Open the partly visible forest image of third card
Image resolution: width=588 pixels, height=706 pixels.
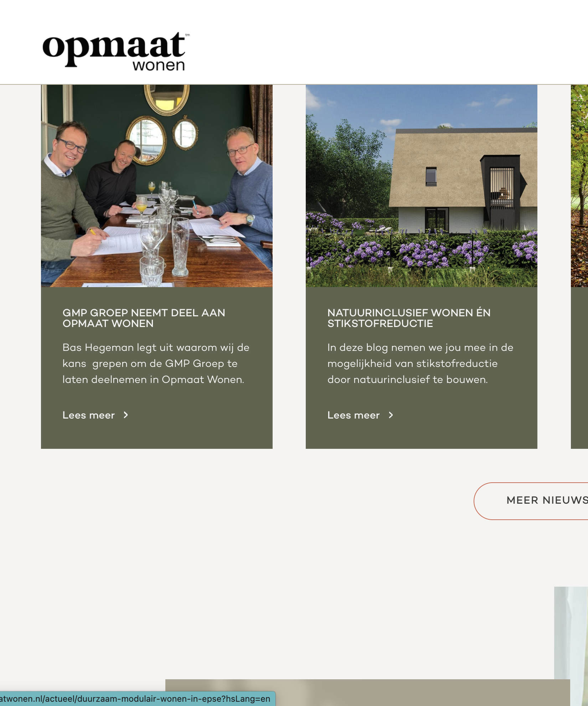(x=579, y=186)
